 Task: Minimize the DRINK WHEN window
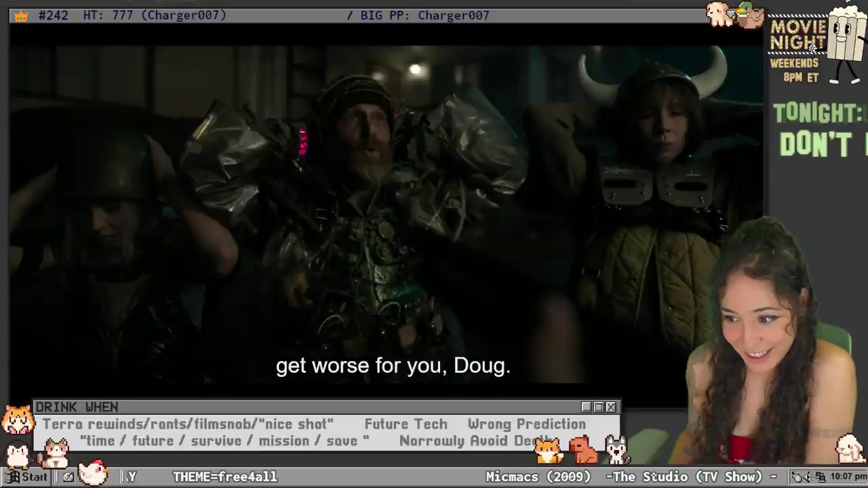(x=586, y=407)
